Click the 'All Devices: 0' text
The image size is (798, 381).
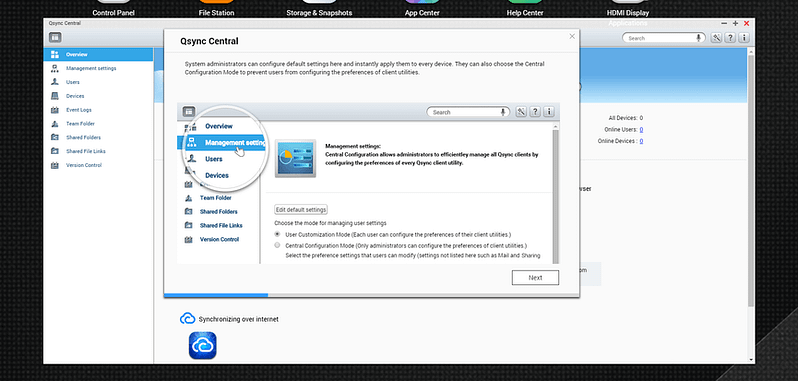[x=626, y=118]
